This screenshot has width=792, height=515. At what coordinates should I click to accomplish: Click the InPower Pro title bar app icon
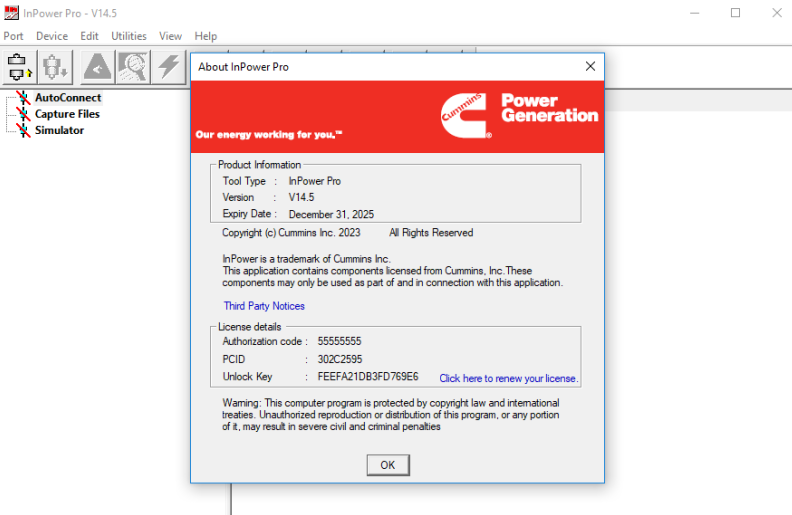(12, 13)
